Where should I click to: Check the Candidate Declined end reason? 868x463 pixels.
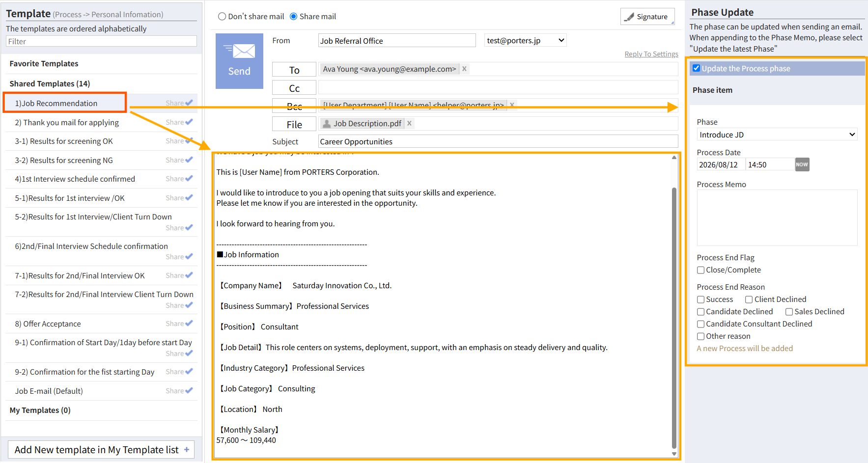(701, 312)
